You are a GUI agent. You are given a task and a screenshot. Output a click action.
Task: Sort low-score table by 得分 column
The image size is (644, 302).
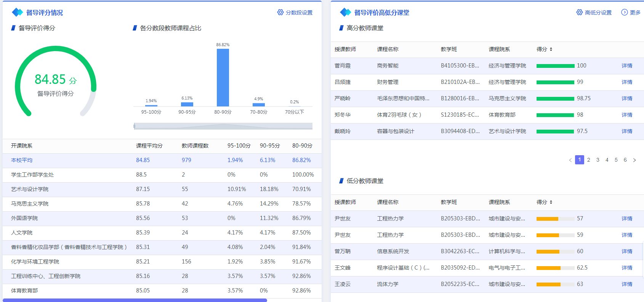coord(551,202)
